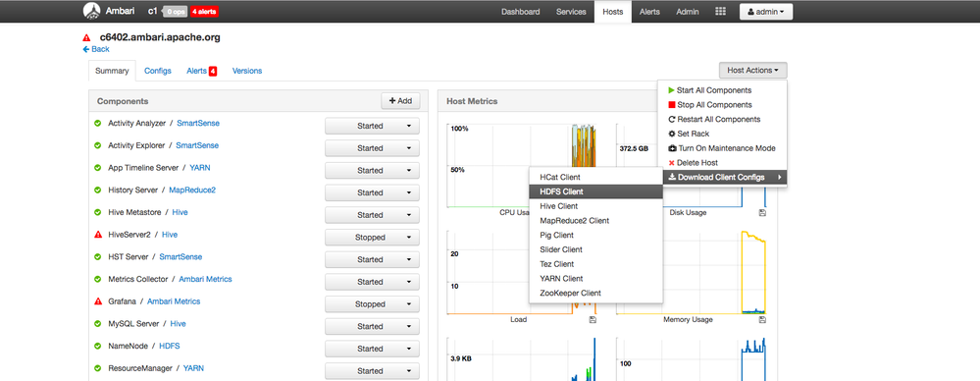Expand the admin user dropdown

coord(766,11)
